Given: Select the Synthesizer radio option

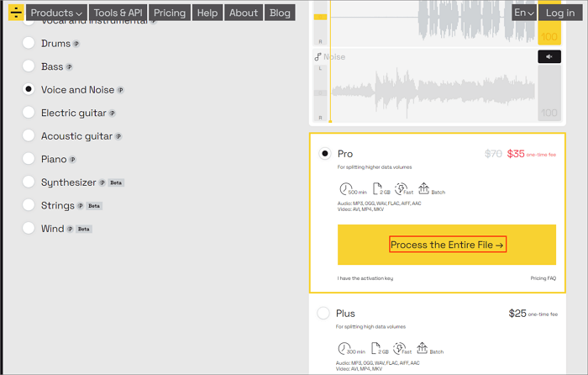Looking at the screenshot, I should click(x=29, y=182).
